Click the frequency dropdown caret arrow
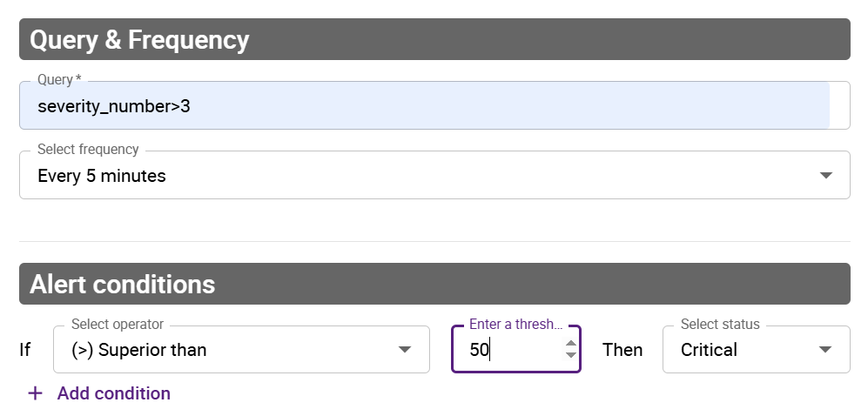 (826, 176)
